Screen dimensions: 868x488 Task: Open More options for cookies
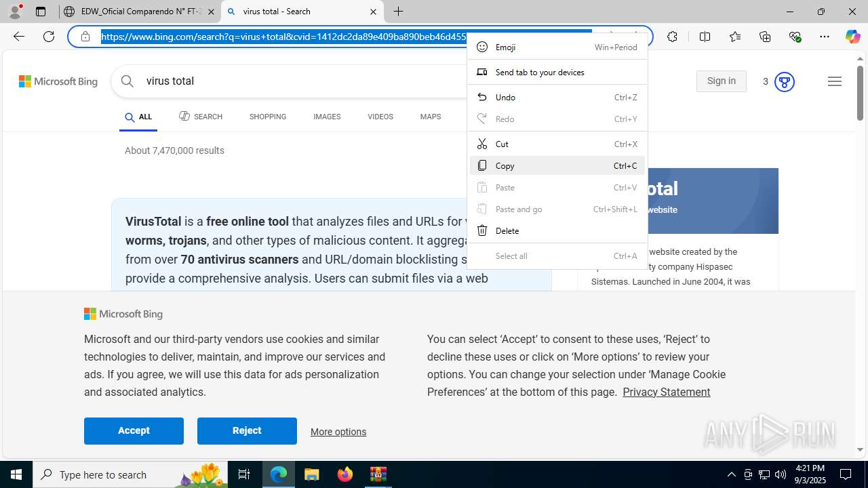pyautogui.click(x=338, y=432)
